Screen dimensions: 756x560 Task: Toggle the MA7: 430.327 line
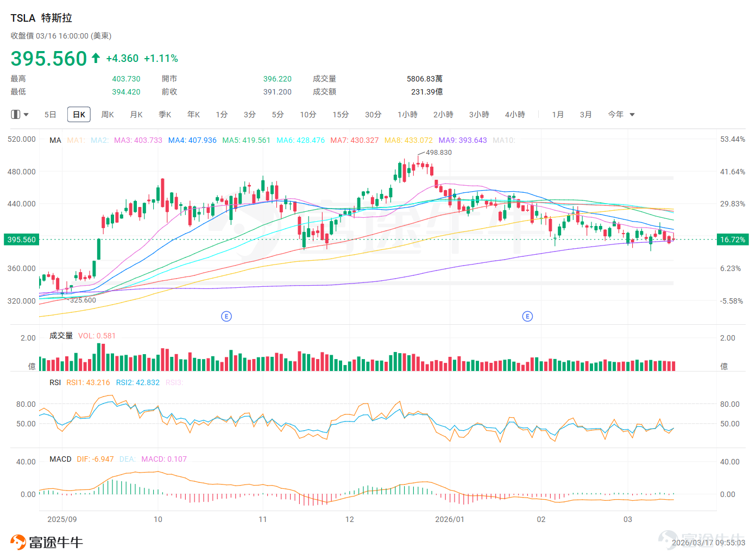pos(355,140)
